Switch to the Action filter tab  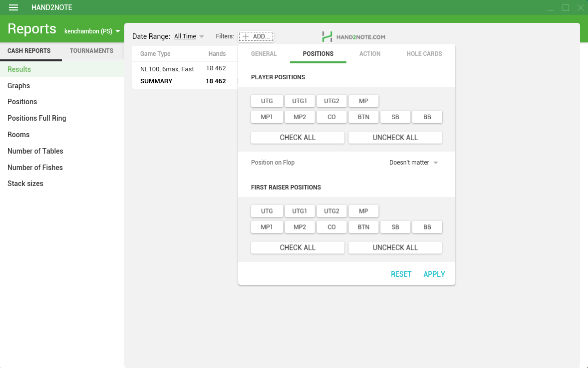[370, 54]
